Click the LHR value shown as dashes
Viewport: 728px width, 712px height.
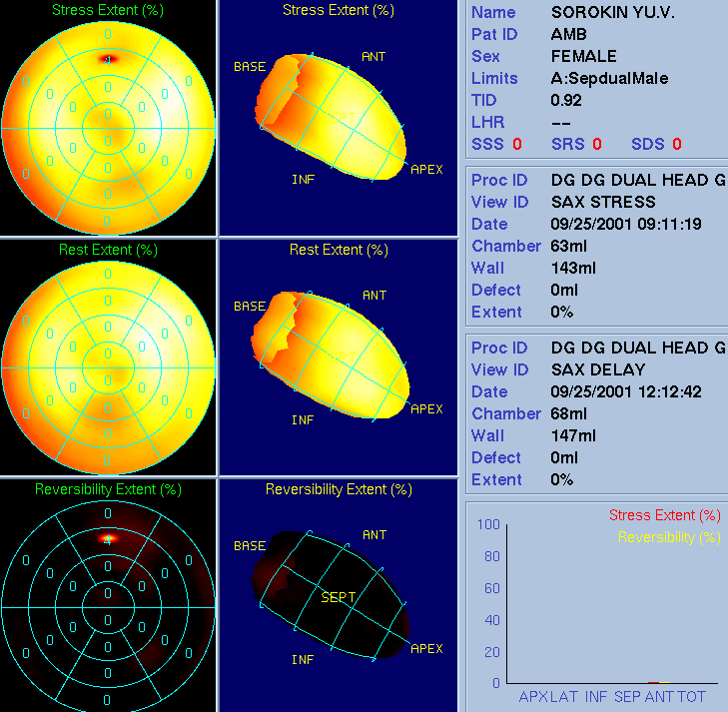561,123
